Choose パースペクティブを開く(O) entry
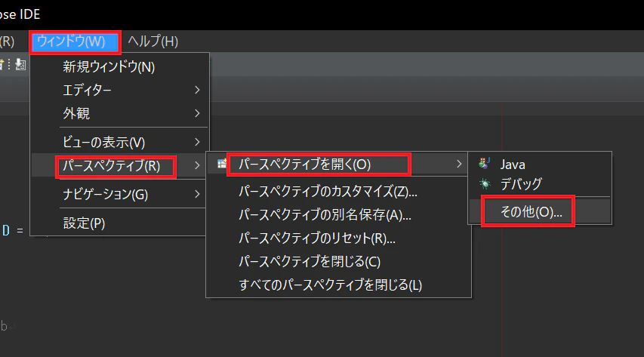 coord(337,165)
